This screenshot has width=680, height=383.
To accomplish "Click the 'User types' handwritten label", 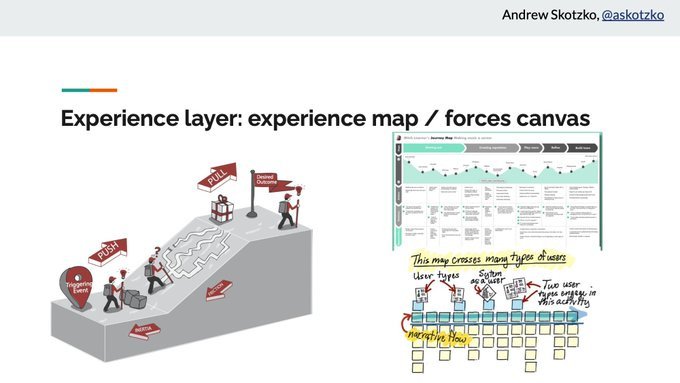I will pyautogui.click(x=435, y=276).
